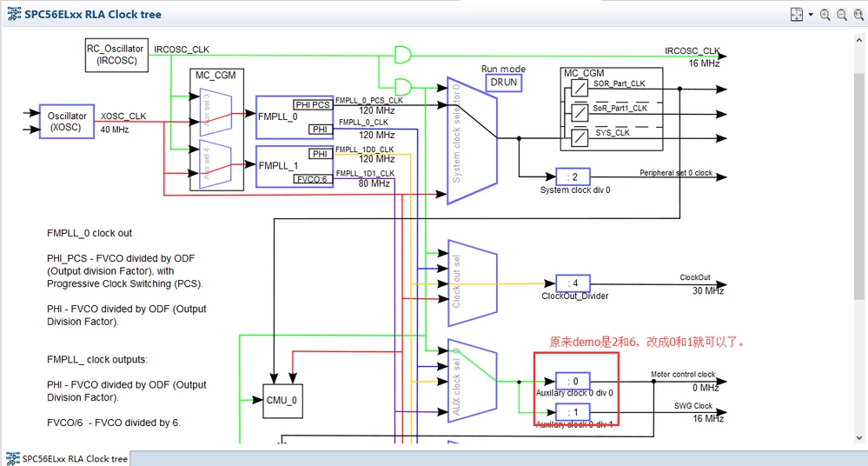Zoom in with the plus magnifier icon
The image size is (868, 466).
pos(825,15)
